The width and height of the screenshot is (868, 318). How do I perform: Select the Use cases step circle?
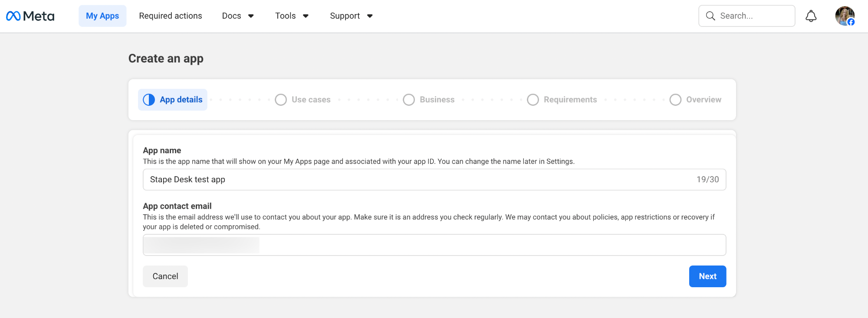(281, 100)
